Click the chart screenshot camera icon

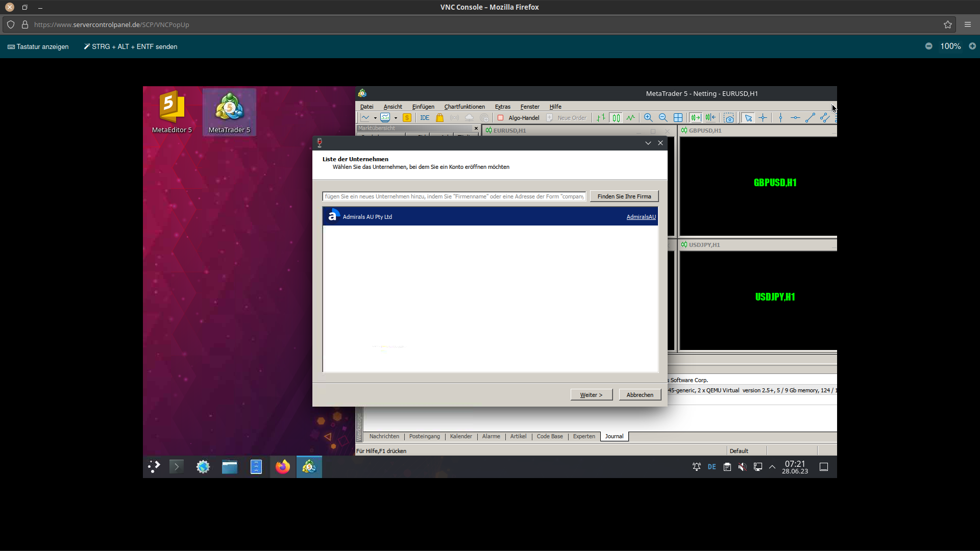click(729, 118)
